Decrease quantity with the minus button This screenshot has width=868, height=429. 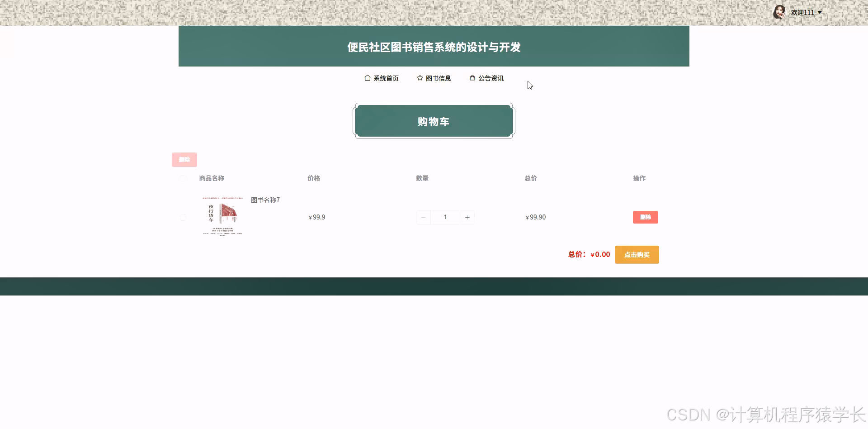pos(424,218)
